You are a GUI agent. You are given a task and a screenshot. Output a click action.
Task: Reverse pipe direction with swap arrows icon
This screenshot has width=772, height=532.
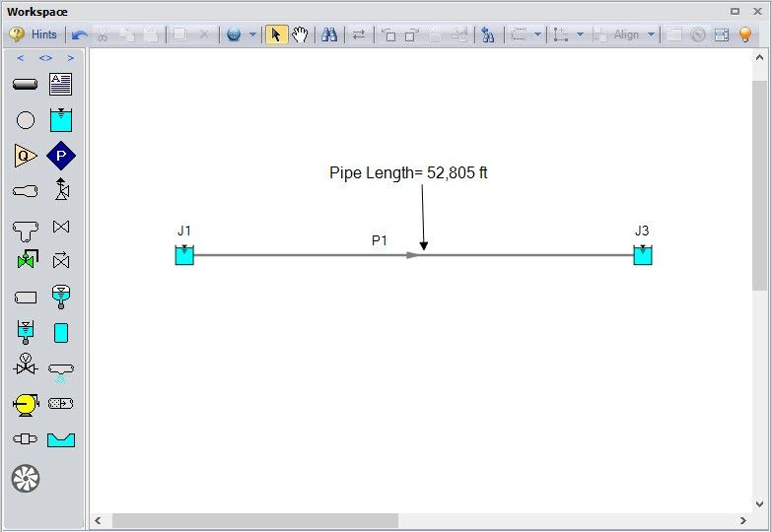tap(359, 34)
